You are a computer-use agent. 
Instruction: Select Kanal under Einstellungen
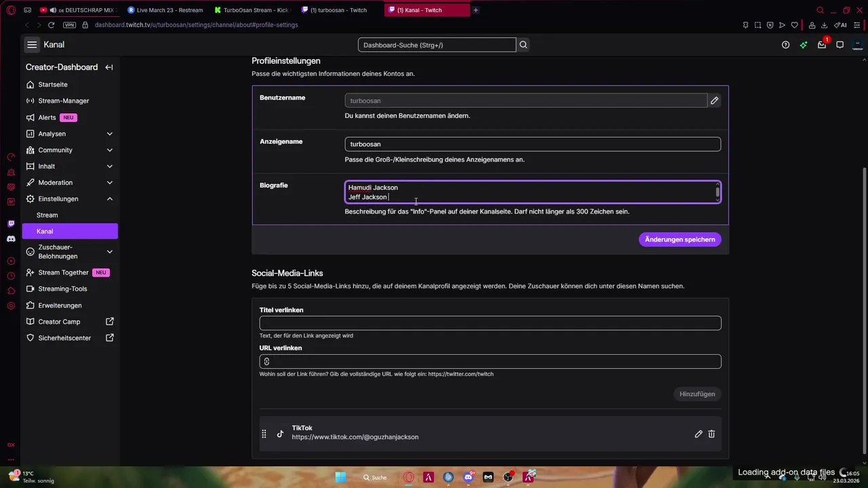click(70, 231)
